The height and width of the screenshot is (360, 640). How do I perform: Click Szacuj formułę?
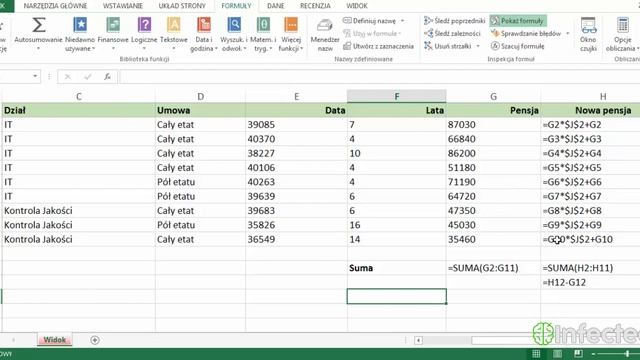pyautogui.click(x=518, y=46)
